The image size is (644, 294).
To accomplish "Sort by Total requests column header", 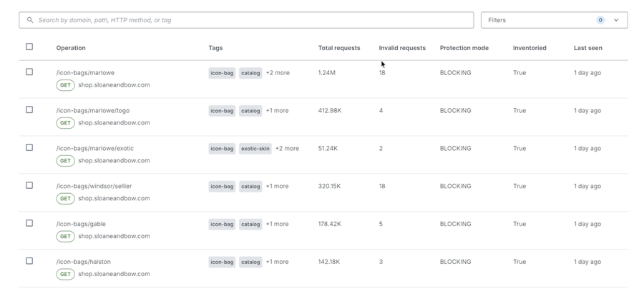I will click(339, 48).
